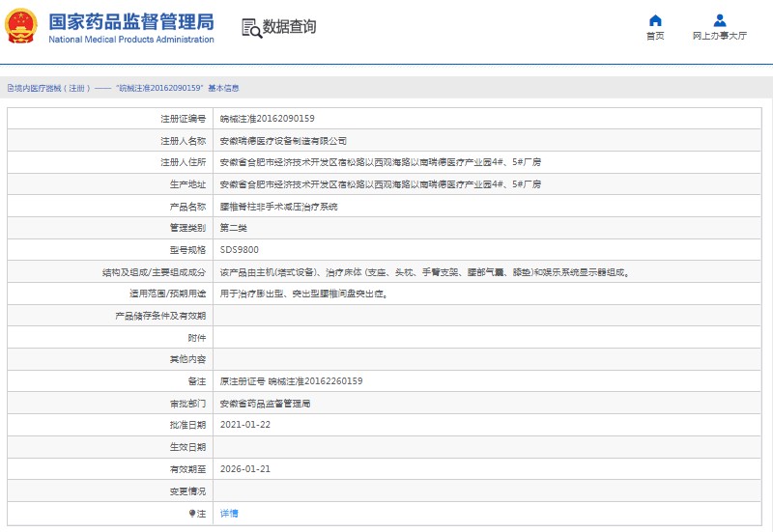Click the 结构及组成 description text

[424, 272]
